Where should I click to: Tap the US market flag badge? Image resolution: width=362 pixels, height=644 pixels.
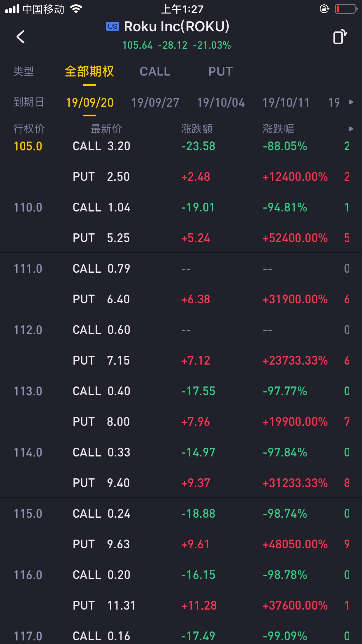pos(113,27)
